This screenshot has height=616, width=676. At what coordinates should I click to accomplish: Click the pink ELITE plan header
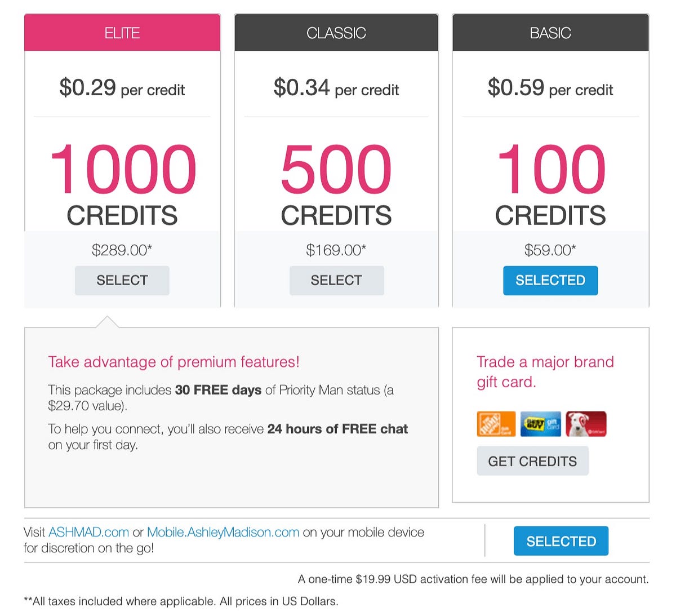(122, 32)
